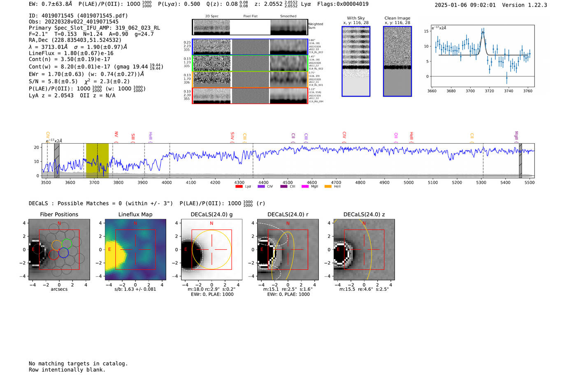
Task: Click the CIV legend color swatch
Action: (x=261, y=187)
